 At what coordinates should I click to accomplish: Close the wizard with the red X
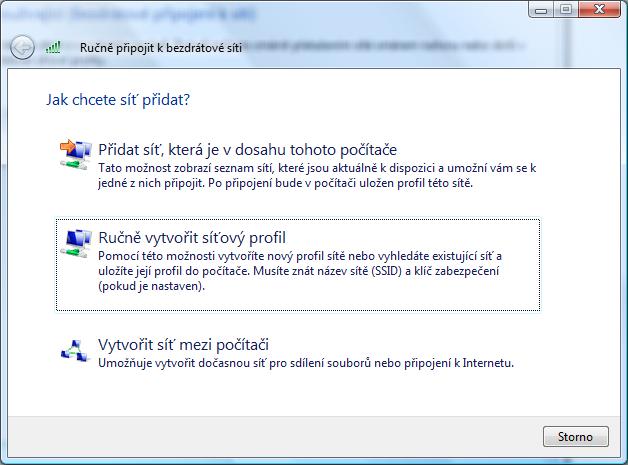pos(599,10)
